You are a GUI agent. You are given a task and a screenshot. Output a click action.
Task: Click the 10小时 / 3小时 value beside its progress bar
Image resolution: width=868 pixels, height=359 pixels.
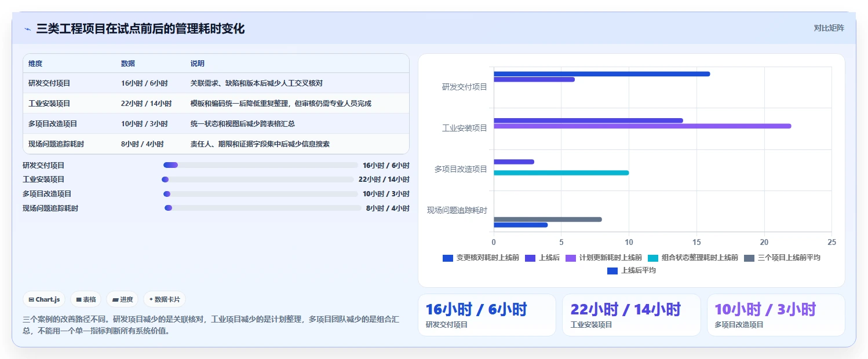coord(386,194)
